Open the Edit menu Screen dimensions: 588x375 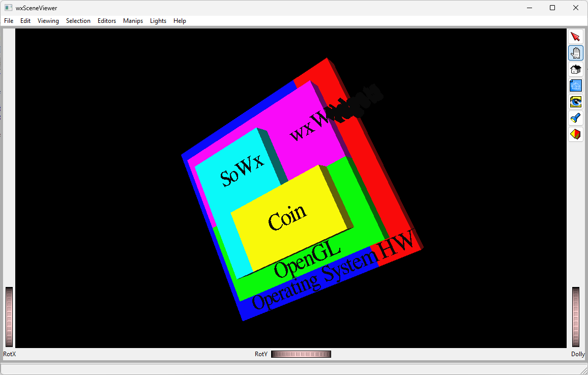[25, 21]
